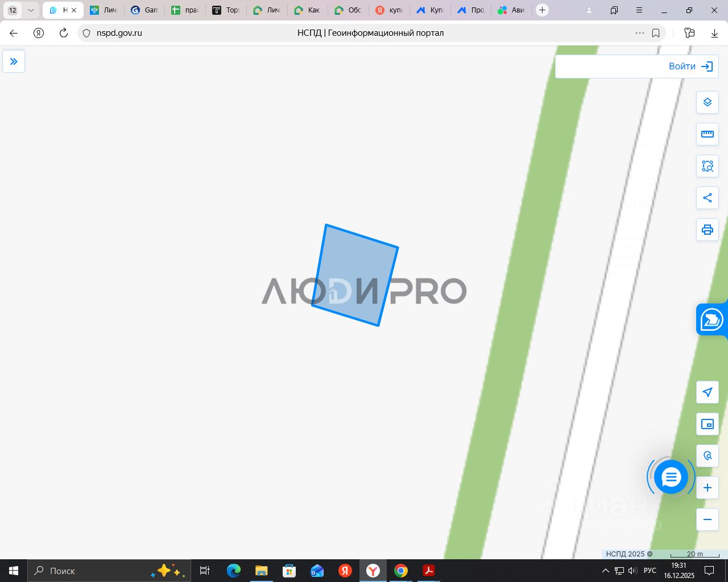Select the ruler measurement tool
This screenshot has width=728, height=582.
coord(708,134)
